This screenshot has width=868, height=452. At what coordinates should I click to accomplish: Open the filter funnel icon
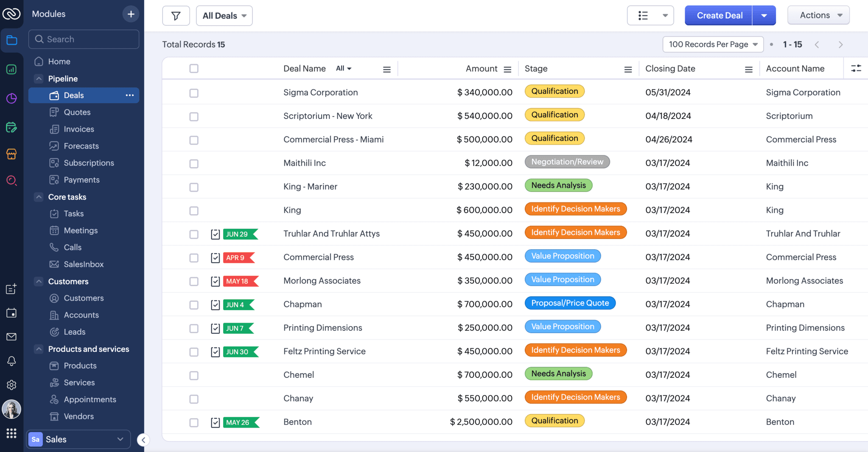pos(176,15)
